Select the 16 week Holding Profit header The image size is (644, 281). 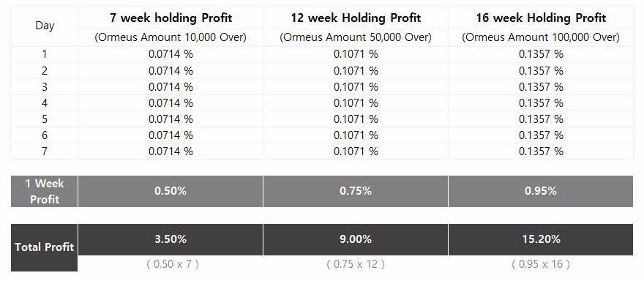point(541,18)
